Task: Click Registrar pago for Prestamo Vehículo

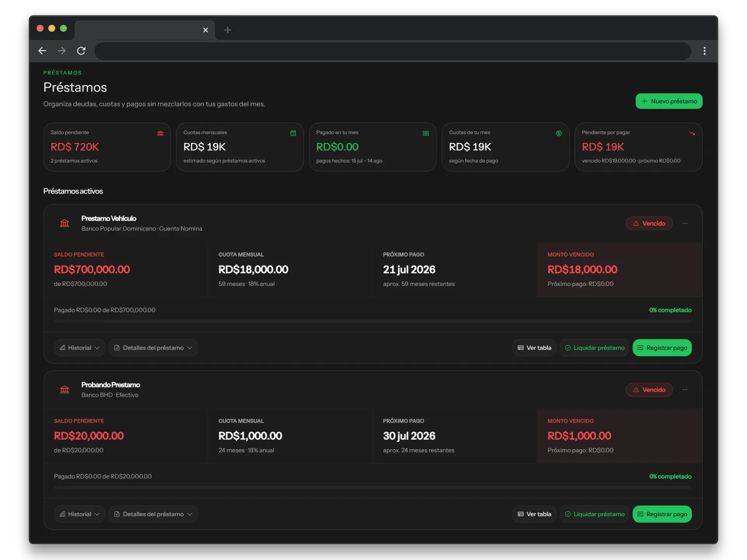Action: 662,348
